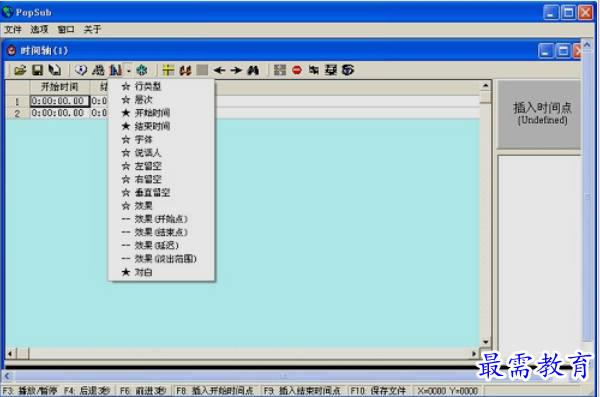Viewport: 600px width, 397px height.
Task: Click the gray square toolbar button
Action: [202, 70]
